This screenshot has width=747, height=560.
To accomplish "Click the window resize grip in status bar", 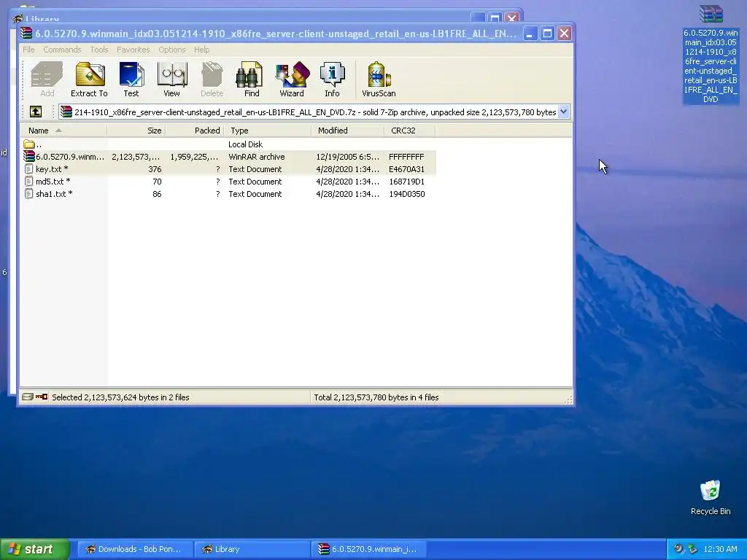I will click(568, 400).
